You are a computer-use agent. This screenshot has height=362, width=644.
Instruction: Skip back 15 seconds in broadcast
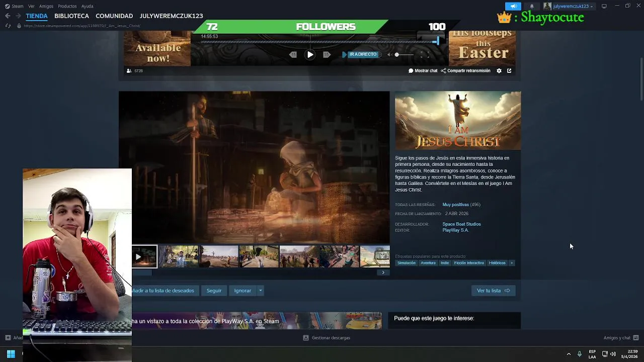tap(293, 54)
